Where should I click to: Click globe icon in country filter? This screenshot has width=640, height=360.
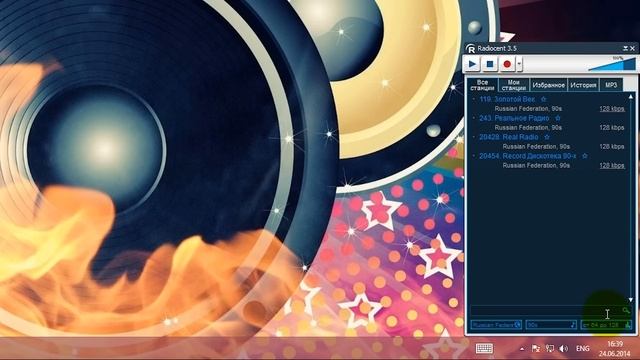point(518,325)
